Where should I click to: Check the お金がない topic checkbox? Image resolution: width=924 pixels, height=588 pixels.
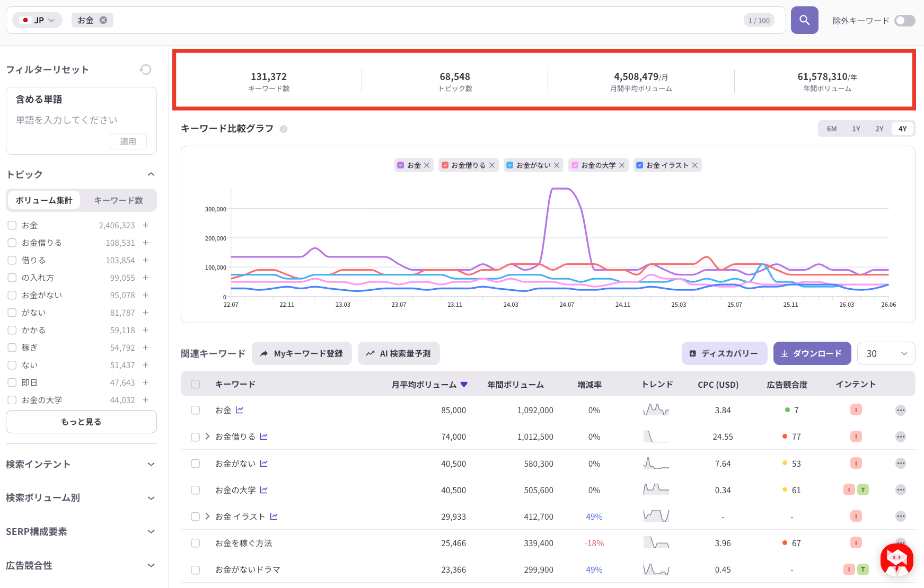click(x=12, y=295)
